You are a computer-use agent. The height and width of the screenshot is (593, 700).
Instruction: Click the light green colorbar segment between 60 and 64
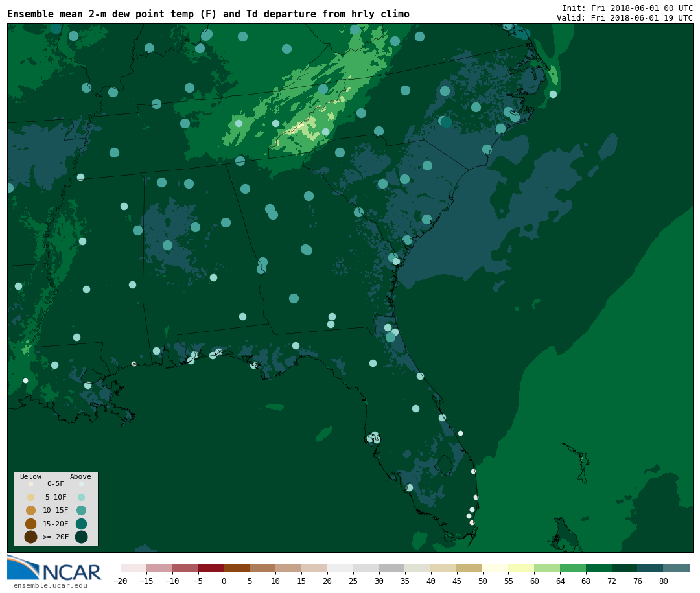pos(547,568)
